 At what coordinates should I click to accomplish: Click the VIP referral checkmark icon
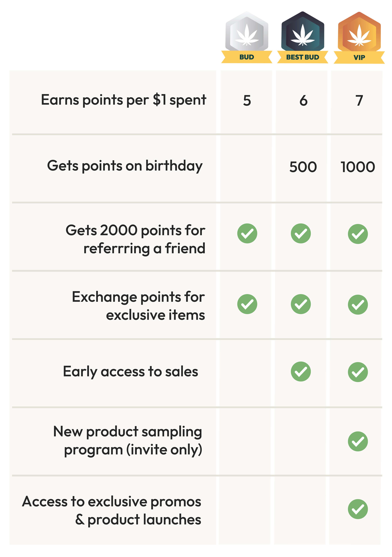click(358, 234)
